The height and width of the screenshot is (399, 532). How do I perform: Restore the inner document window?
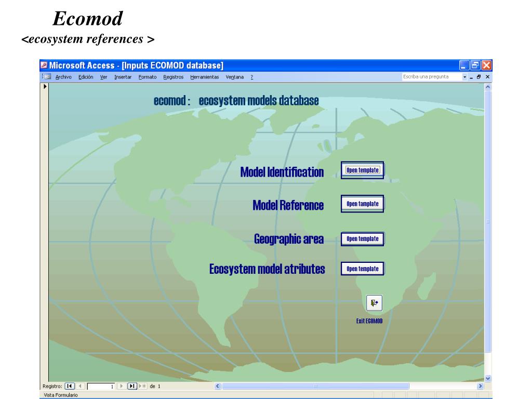coord(478,77)
